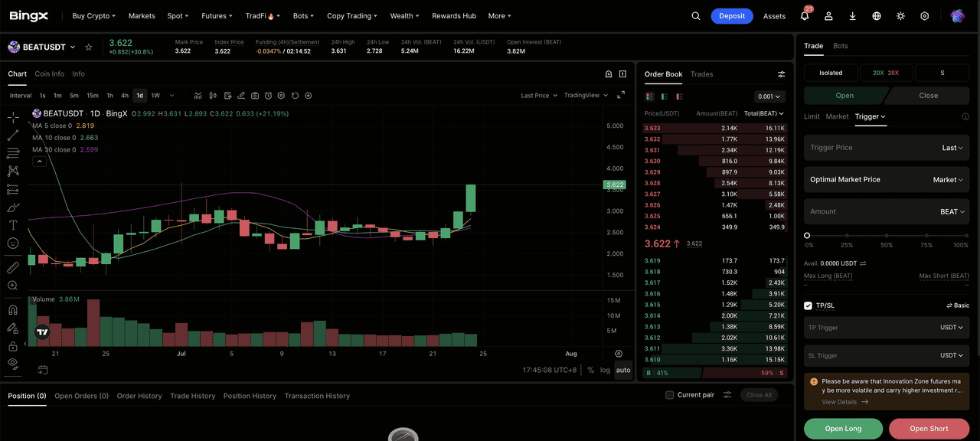
Task: Toggle the log scale
Action: (605, 370)
